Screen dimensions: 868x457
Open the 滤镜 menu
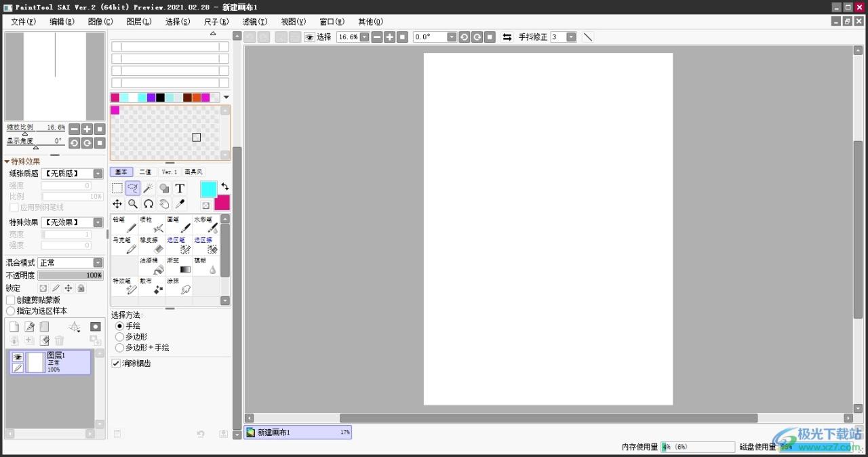(255, 22)
